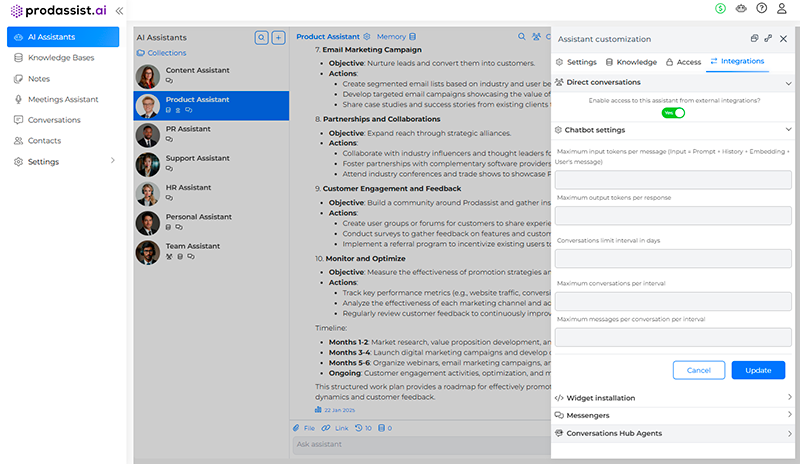800x464 pixels.
Task: Disable external integrations access toggle
Action: coord(673,113)
